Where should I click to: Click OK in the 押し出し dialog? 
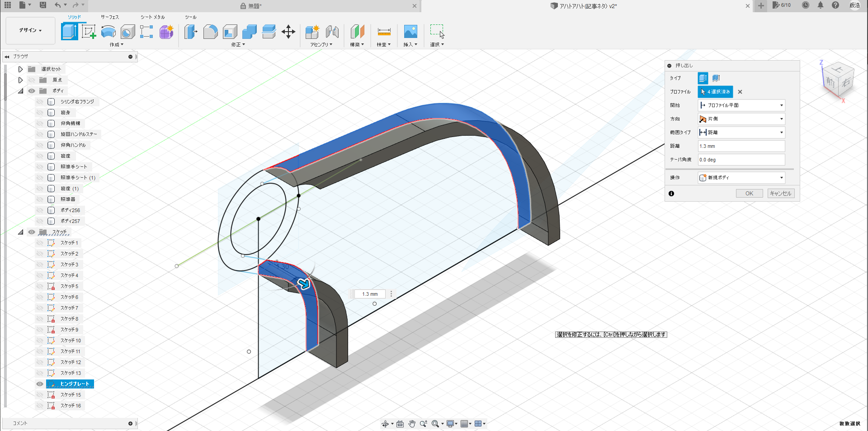[x=749, y=194]
